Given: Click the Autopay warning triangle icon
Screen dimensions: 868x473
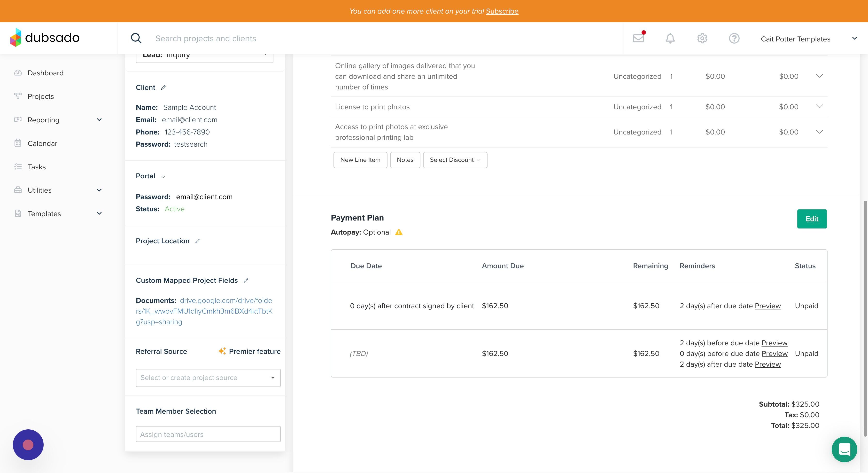Looking at the screenshot, I should point(399,232).
